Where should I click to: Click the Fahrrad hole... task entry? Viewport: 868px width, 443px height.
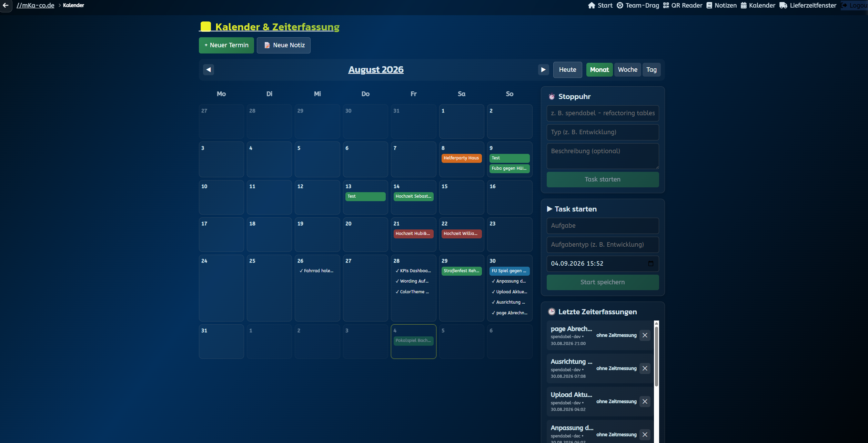[x=317, y=271]
